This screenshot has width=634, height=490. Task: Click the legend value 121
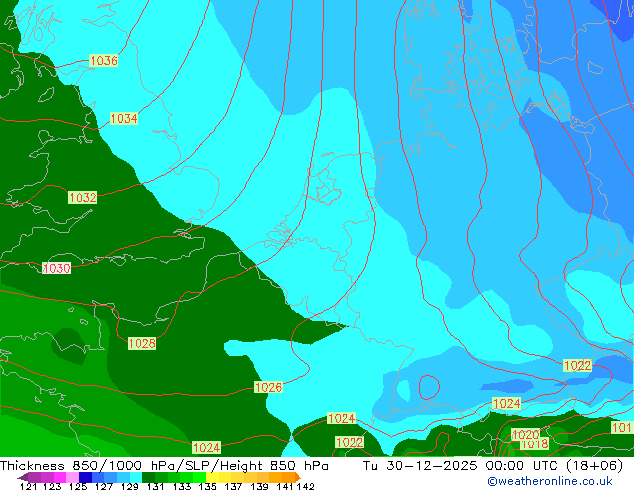point(29,486)
